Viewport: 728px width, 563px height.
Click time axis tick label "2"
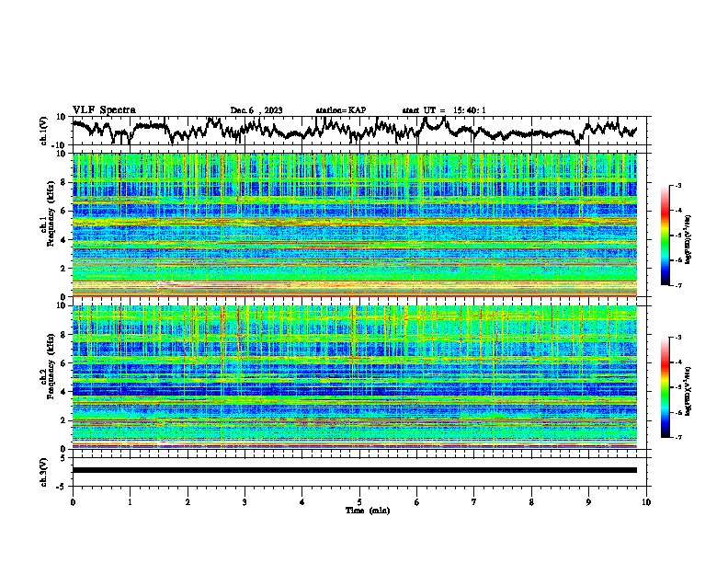pos(188,502)
